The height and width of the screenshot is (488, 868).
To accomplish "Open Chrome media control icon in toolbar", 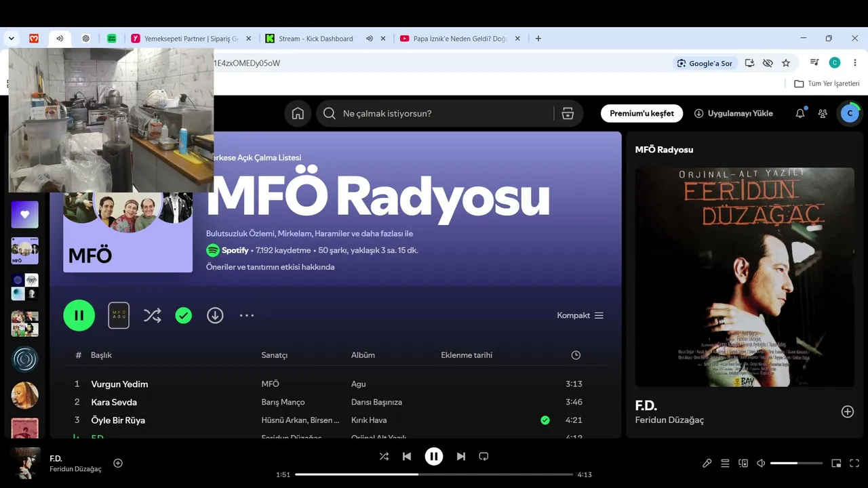I will tap(814, 63).
